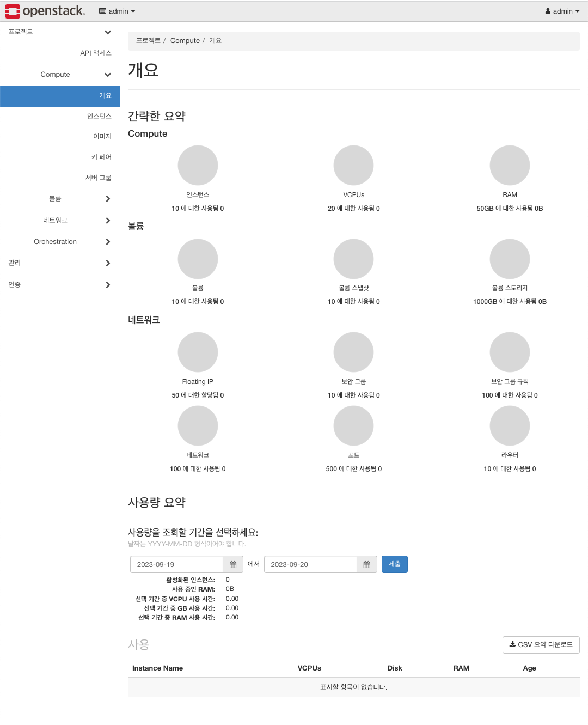Go to 키 페어 page
This screenshot has height=725, width=588.
[101, 157]
